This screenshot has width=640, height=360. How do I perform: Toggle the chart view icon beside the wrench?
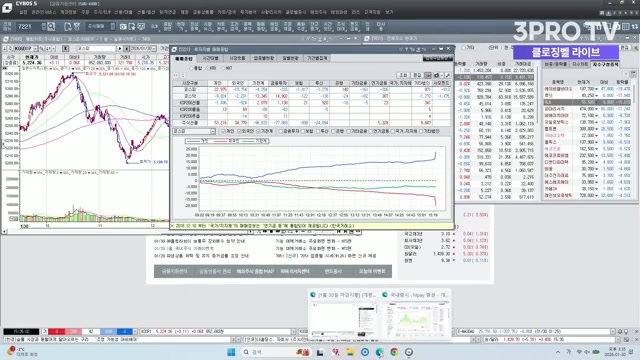[x=428, y=76]
